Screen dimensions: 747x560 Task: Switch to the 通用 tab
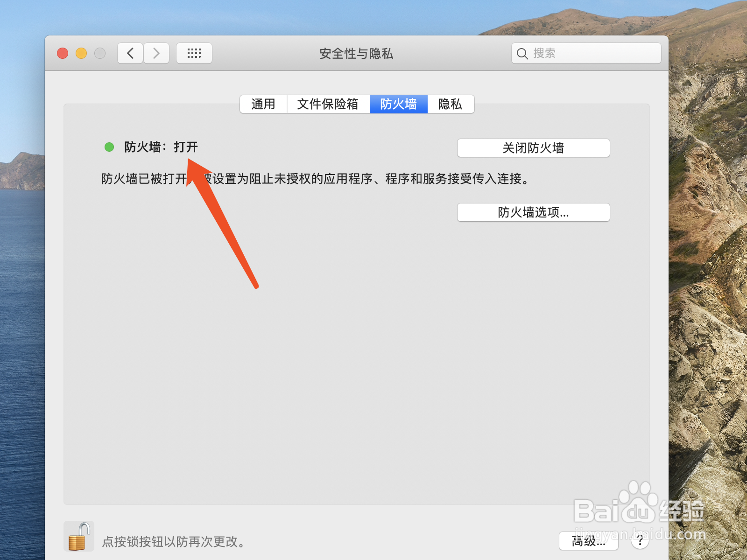click(x=263, y=104)
